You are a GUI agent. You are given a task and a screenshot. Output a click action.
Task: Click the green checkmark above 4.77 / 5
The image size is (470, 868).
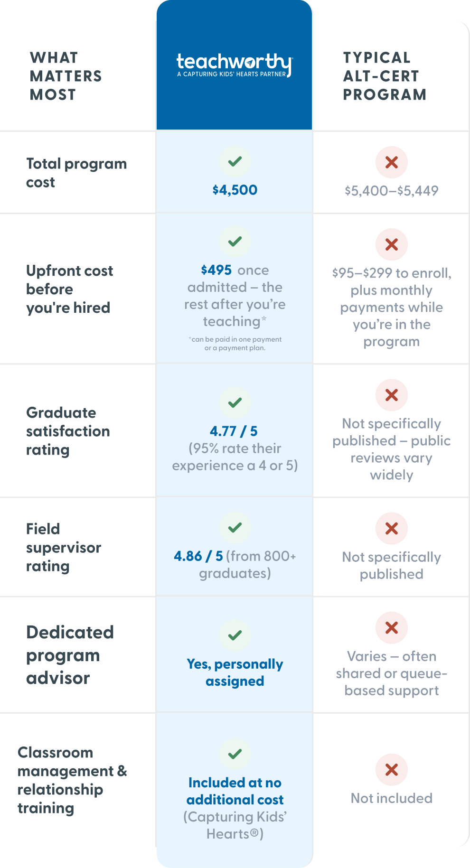coord(235,403)
